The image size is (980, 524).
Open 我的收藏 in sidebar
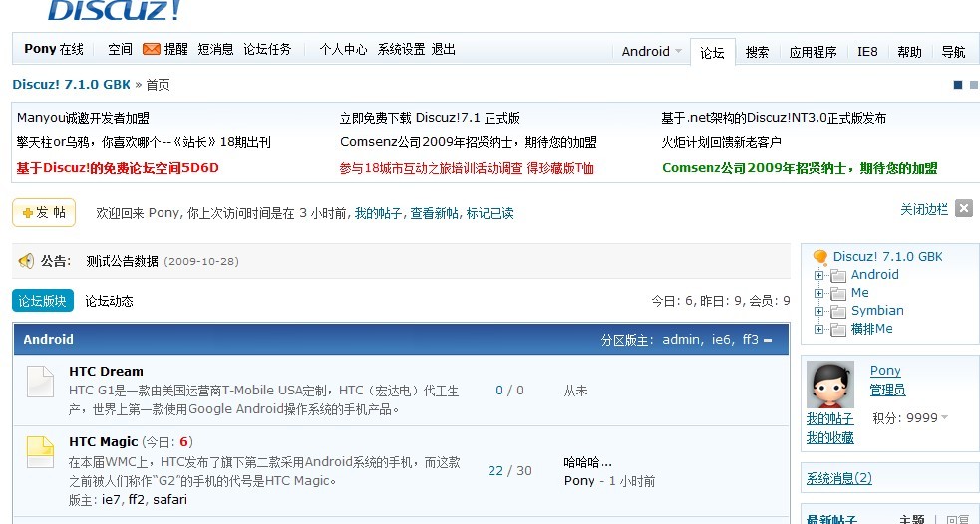pyautogui.click(x=830, y=437)
